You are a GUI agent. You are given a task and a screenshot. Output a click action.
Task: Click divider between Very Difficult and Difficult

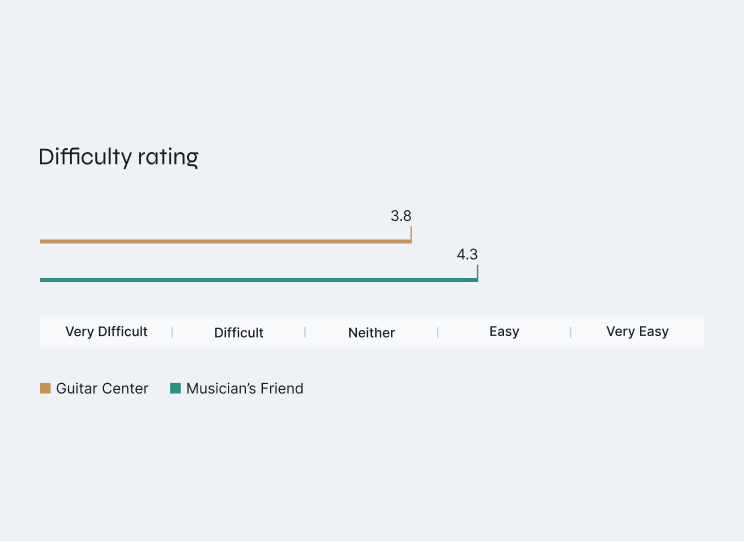point(172,332)
